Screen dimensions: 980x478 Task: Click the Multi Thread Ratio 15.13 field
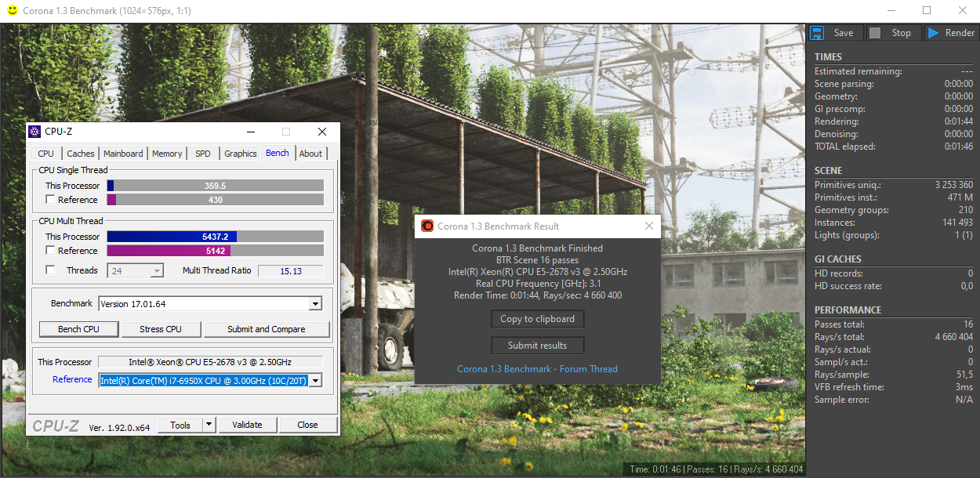coord(290,270)
